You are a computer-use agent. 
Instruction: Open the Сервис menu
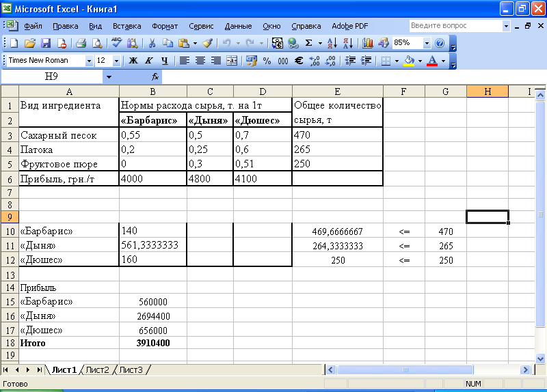[201, 26]
